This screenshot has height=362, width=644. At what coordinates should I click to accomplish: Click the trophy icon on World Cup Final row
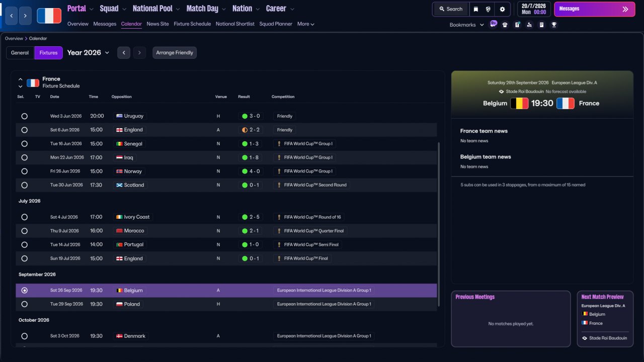[279, 258]
